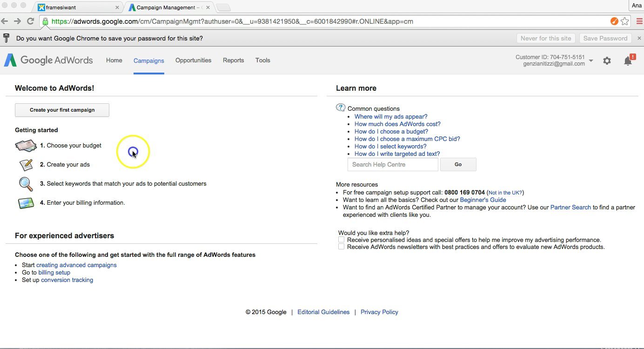
Task: Select the magnifying glass keywords icon
Action: (x=26, y=183)
